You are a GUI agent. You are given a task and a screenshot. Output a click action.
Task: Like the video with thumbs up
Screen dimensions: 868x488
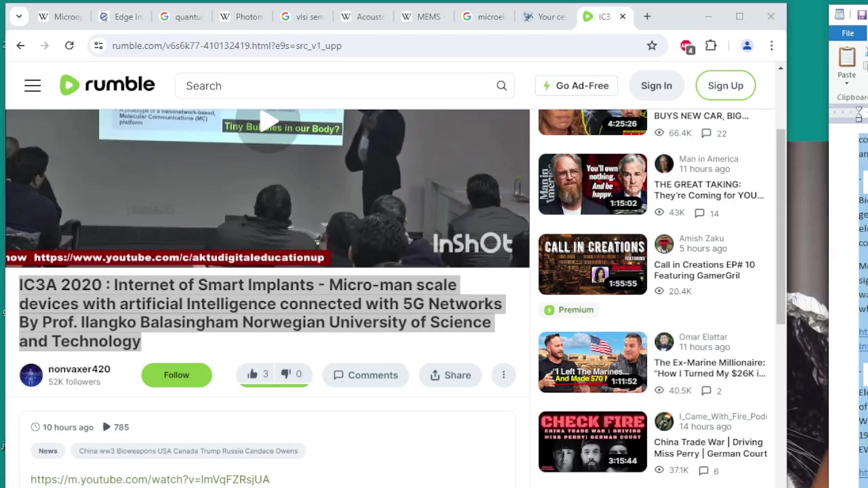coord(252,374)
